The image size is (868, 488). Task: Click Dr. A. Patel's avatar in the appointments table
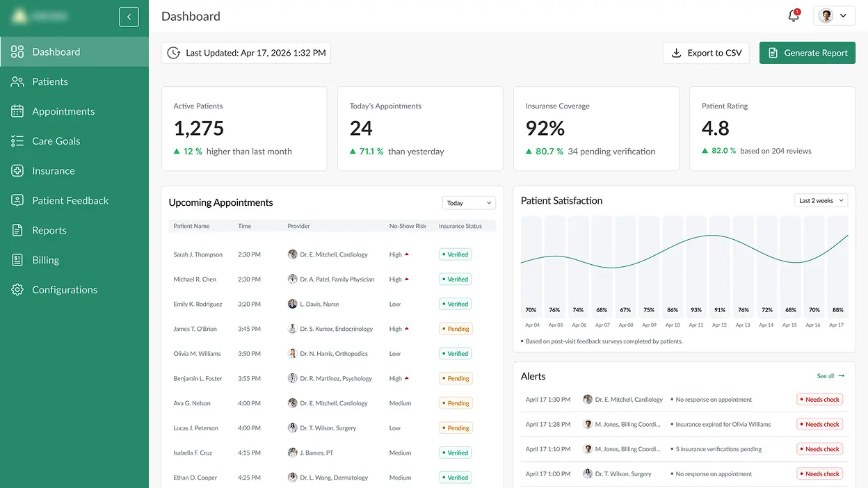pyautogui.click(x=292, y=279)
